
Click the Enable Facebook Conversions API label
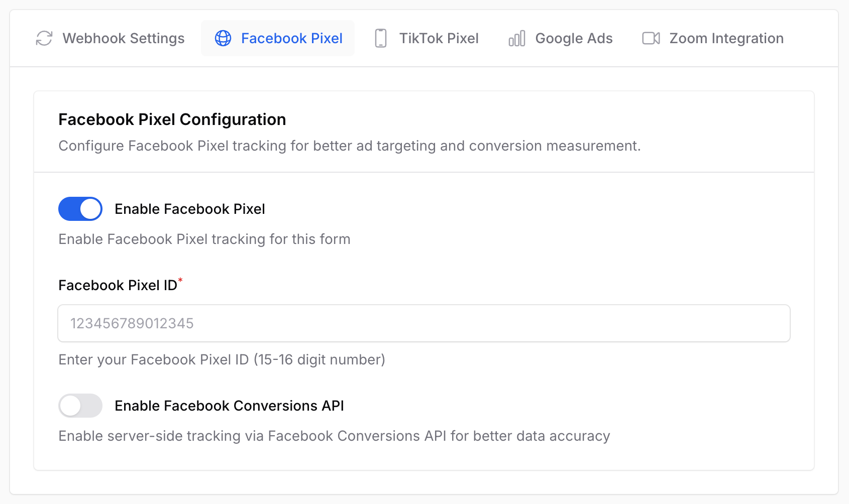(230, 406)
